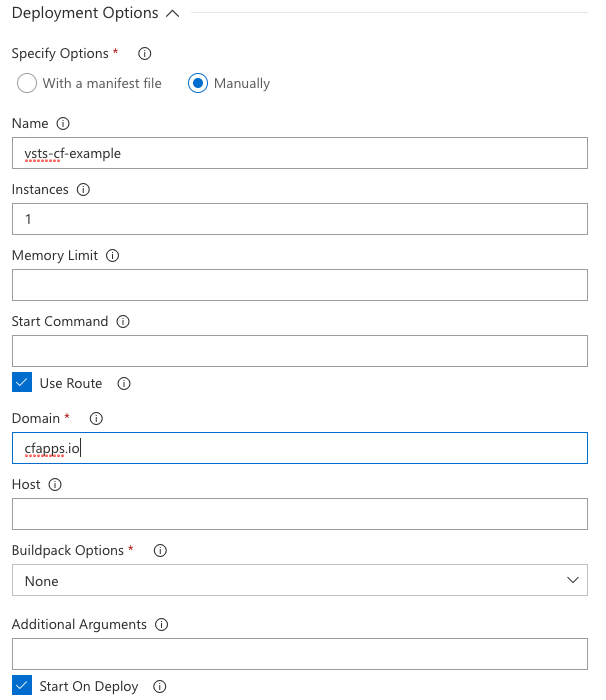
Task: Open the Buildpack Options dropdown
Action: [299, 581]
